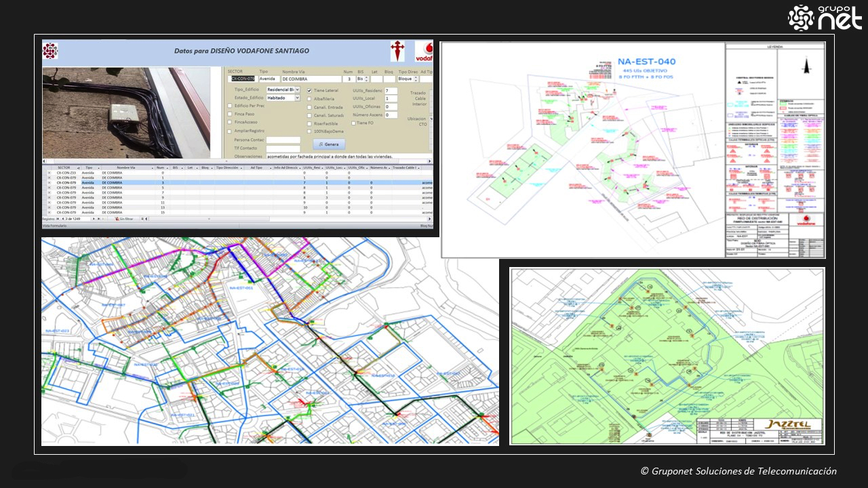Click the red Santiago cross emblem
This screenshot has height=488, width=868.
397,52
